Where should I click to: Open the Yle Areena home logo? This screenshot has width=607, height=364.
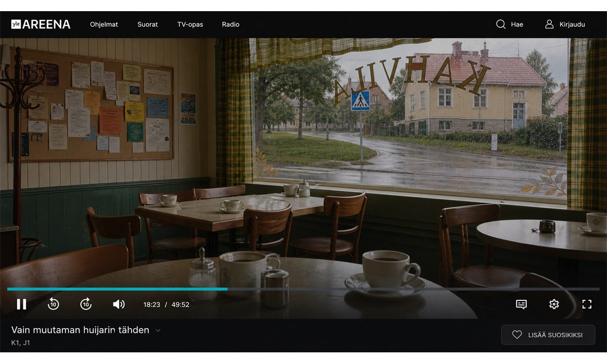pos(41,24)
